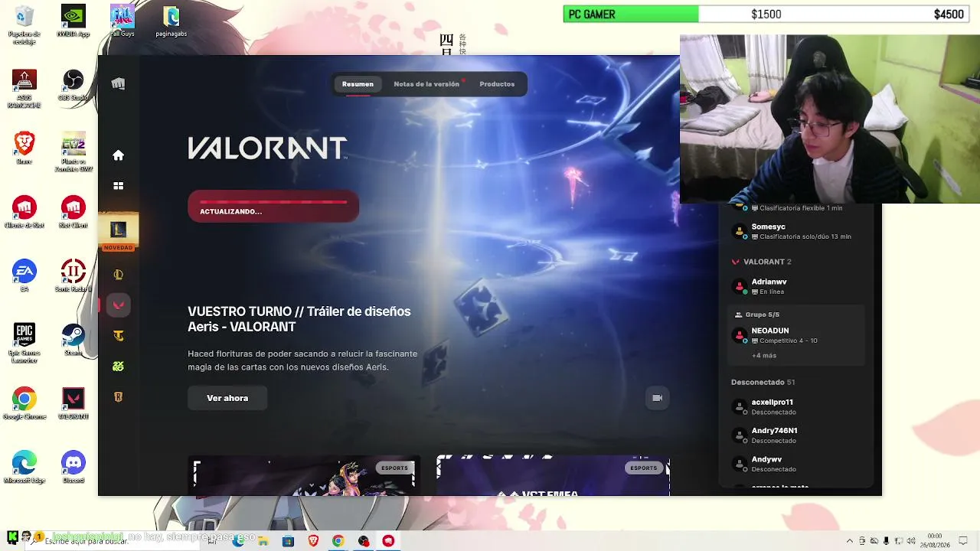980x551 pixels.
Task: Open the VCT EMEA esports card
Action: tap(553, 476)
